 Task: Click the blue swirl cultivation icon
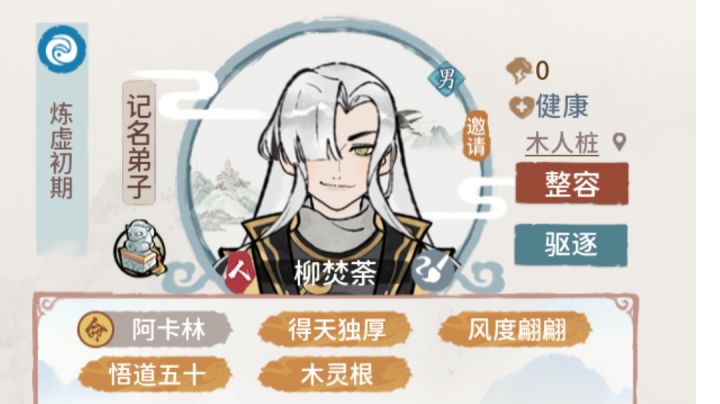(62, 50)
